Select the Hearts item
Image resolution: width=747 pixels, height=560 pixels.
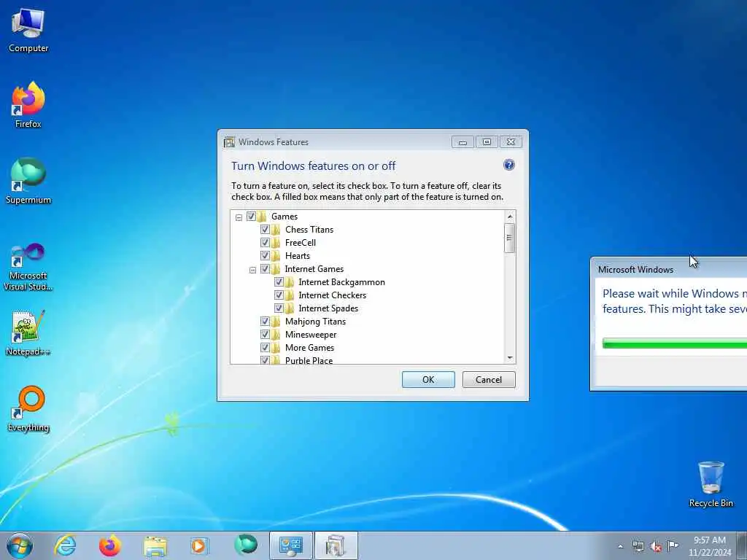pyautogui.click(x=298, y=256)
